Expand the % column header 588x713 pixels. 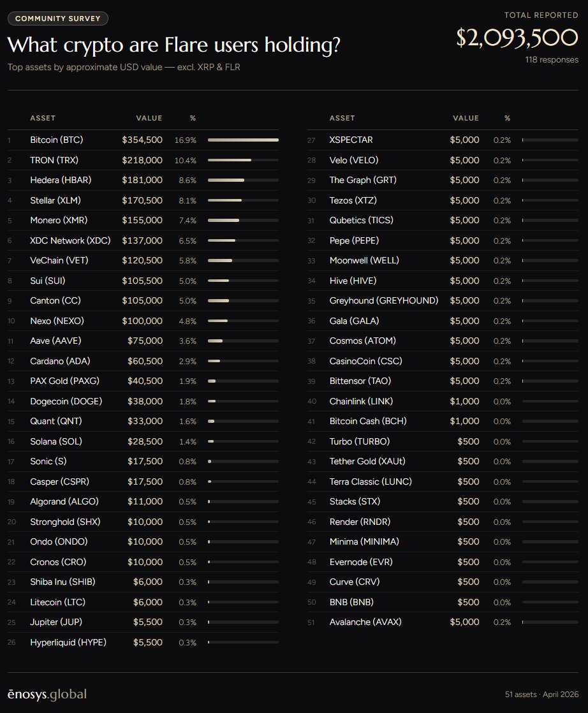click(x=193, y=118)
